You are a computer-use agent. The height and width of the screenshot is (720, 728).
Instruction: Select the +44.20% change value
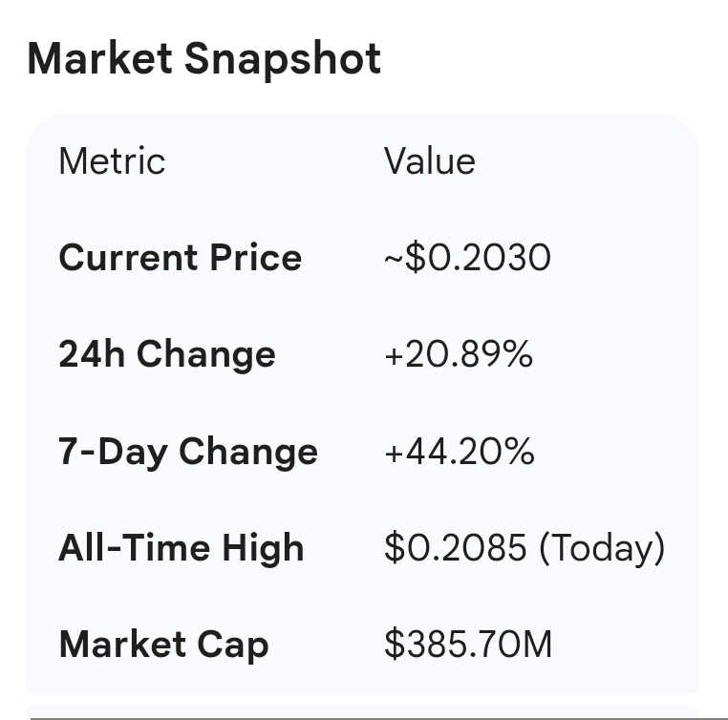tap(460, 452)
